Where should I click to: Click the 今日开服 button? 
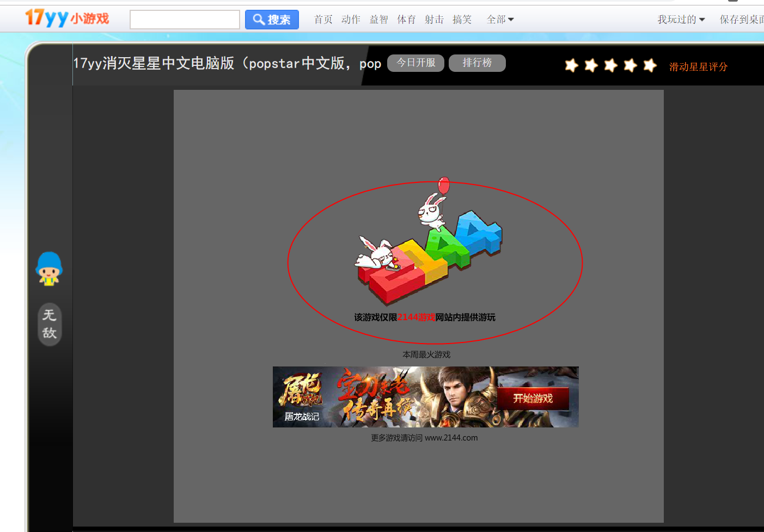(x=416, y=63)
